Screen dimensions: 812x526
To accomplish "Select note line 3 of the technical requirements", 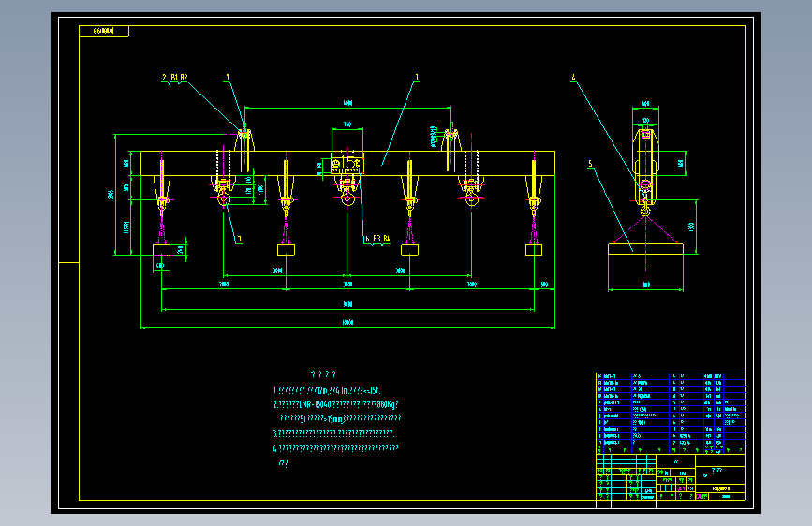I will click(x=333, y=432).
